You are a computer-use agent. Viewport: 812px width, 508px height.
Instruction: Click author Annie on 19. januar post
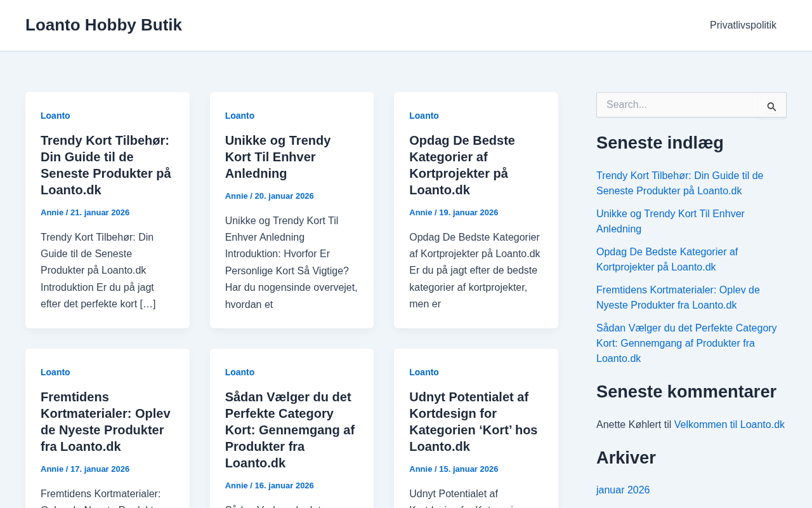(x=421, y=213)
